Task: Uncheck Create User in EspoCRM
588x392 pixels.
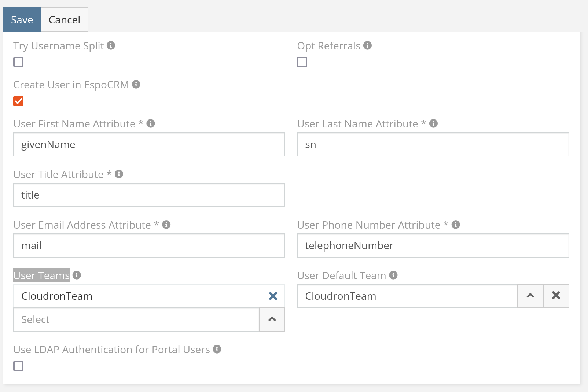Action: pyautogui.click(x=18, y=101)
